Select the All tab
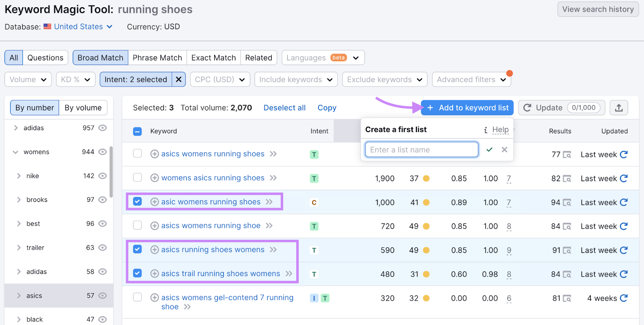Viewport: 644px width, 325px height. click(x=14, y=58)
